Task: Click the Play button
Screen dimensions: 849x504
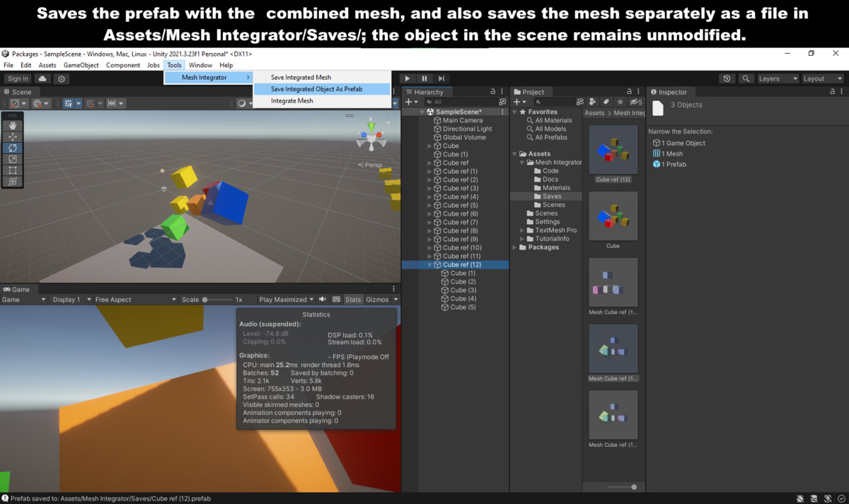Action: (x=407, y=78)
